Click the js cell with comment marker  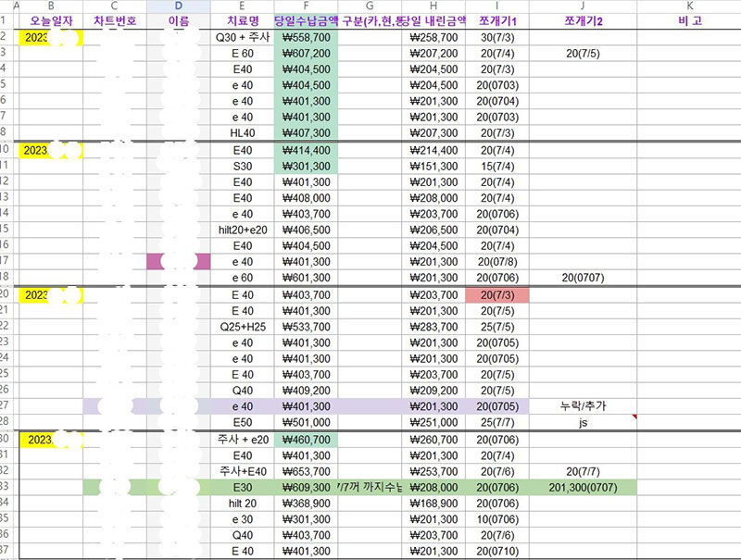point(583,422)
